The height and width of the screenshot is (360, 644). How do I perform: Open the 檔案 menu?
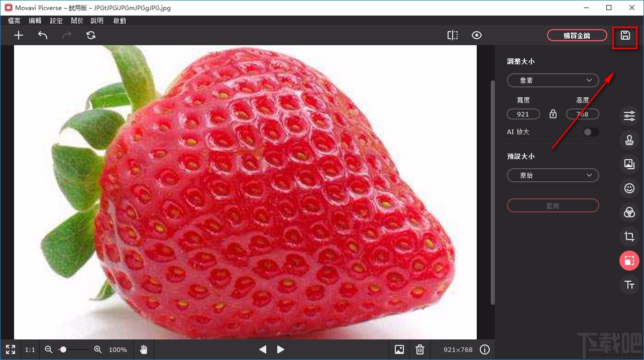tap(14, 21)
